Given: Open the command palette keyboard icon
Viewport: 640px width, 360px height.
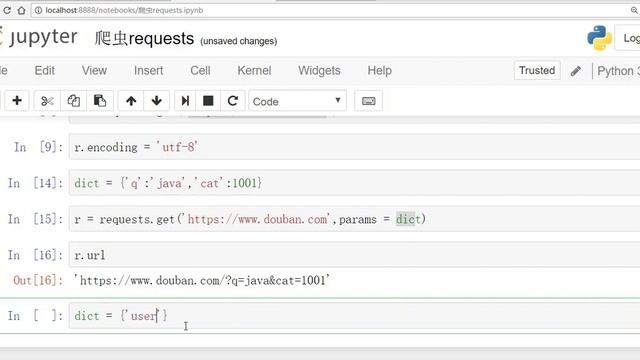Looking at the screenshot, I should [x=369, y=101].
